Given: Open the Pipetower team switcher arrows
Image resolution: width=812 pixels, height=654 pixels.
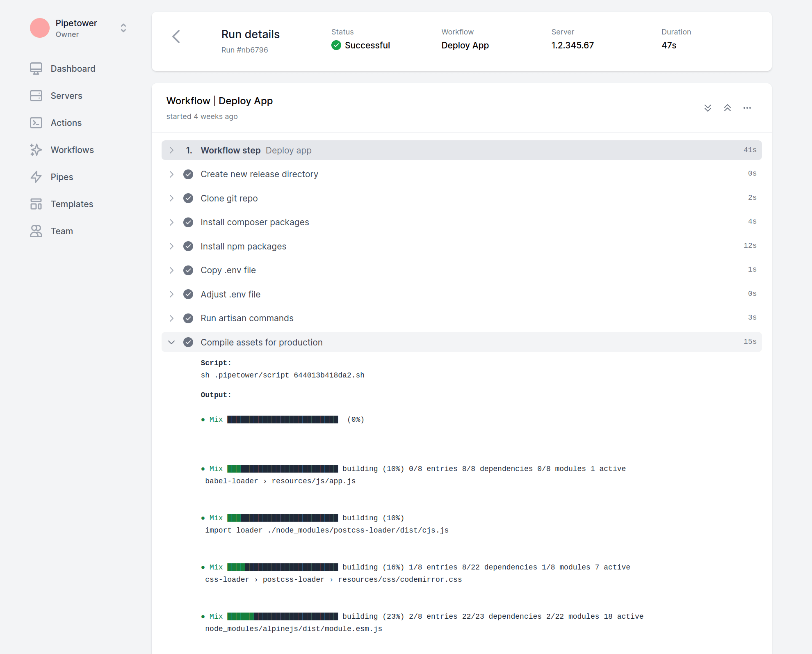Looking at the screenshot, I should tap(123, 28).
